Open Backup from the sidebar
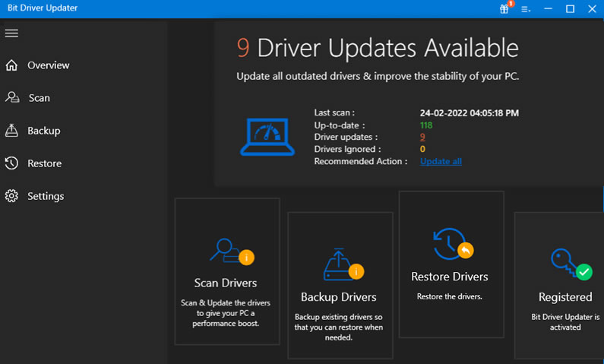 coord(44,131)
